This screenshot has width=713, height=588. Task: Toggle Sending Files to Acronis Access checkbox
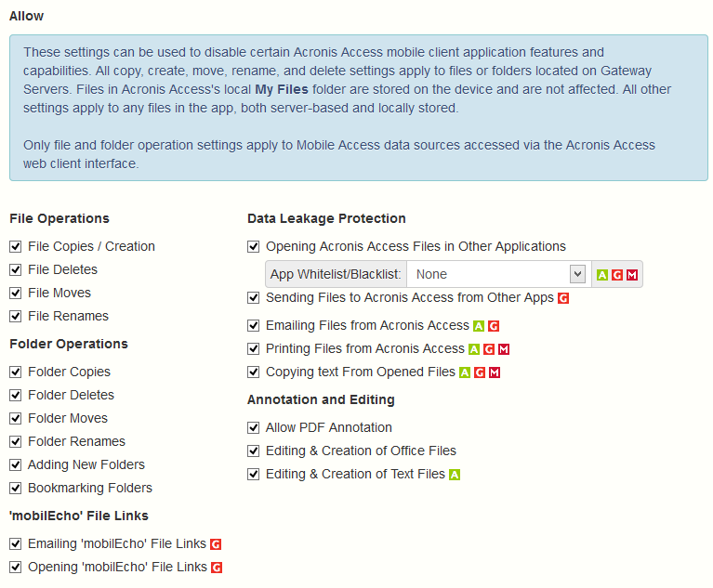click(253, 298)
